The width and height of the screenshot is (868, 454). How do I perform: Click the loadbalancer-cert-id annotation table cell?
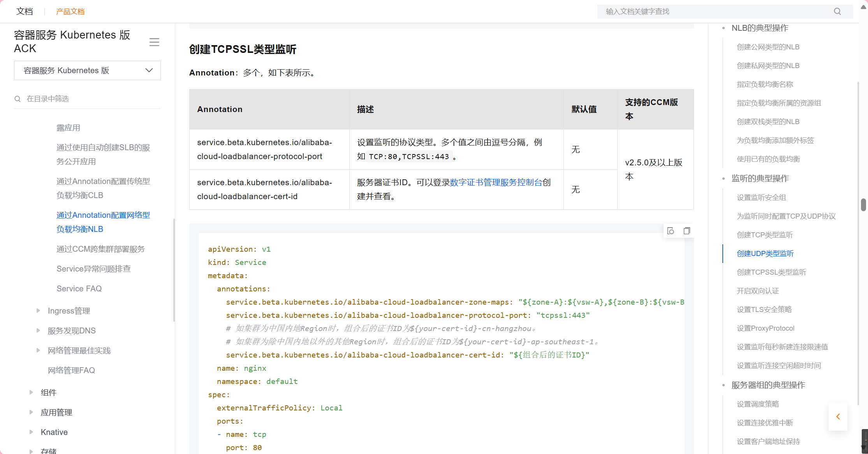coord(269,189)
